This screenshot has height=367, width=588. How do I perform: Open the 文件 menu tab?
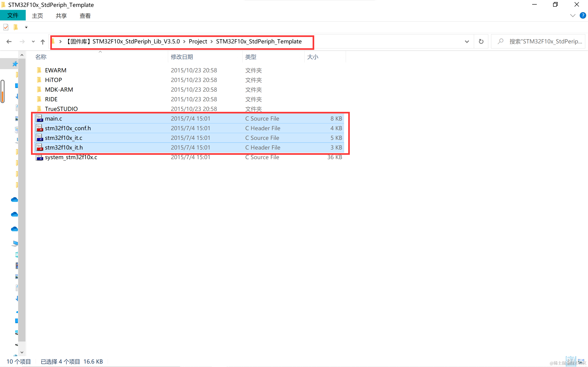pos(13,16)
